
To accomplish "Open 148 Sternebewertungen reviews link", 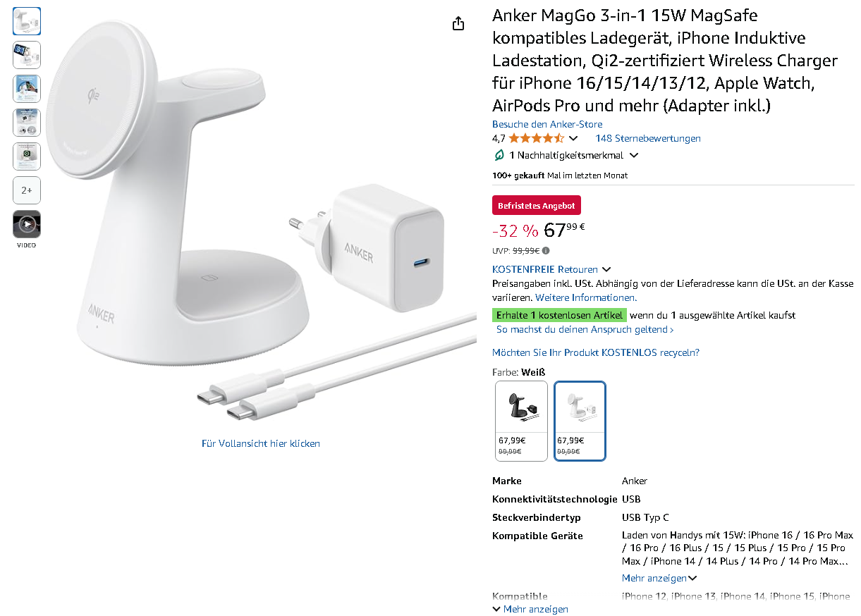I will point(648,138).
